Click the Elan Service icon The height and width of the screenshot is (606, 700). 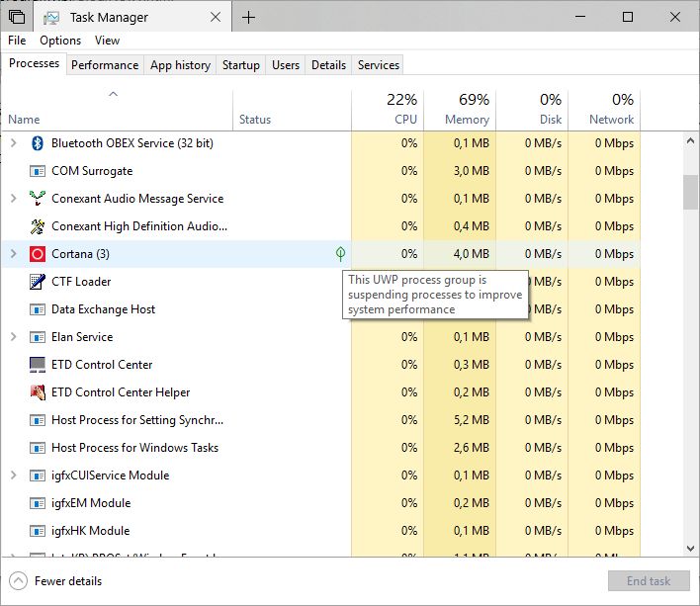(x=38, y=337)
